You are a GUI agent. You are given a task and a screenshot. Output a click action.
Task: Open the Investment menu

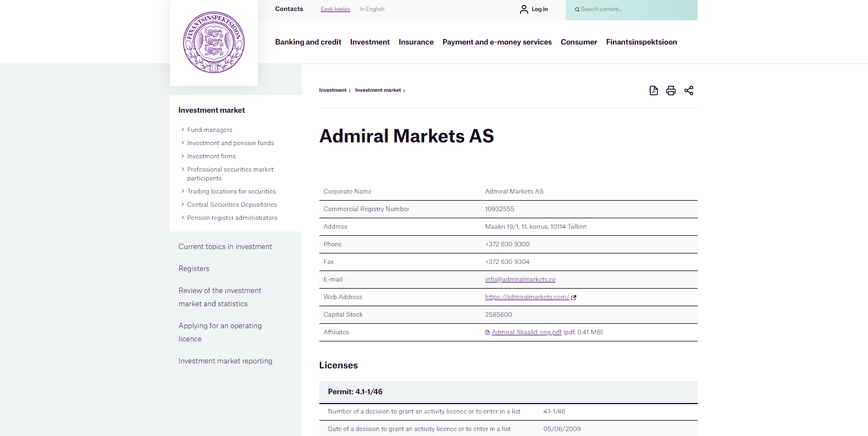(370, 42)
